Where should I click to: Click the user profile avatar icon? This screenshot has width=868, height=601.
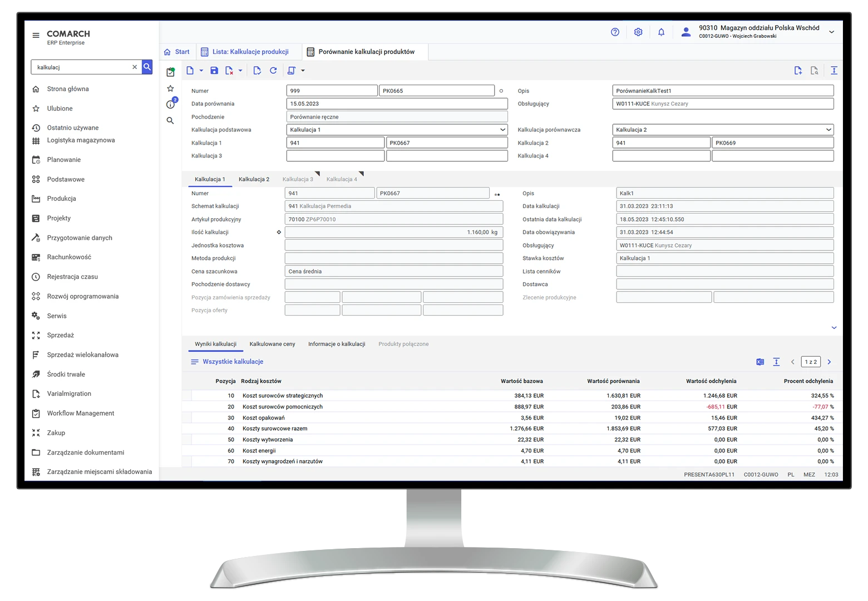(x=686, y=32)
